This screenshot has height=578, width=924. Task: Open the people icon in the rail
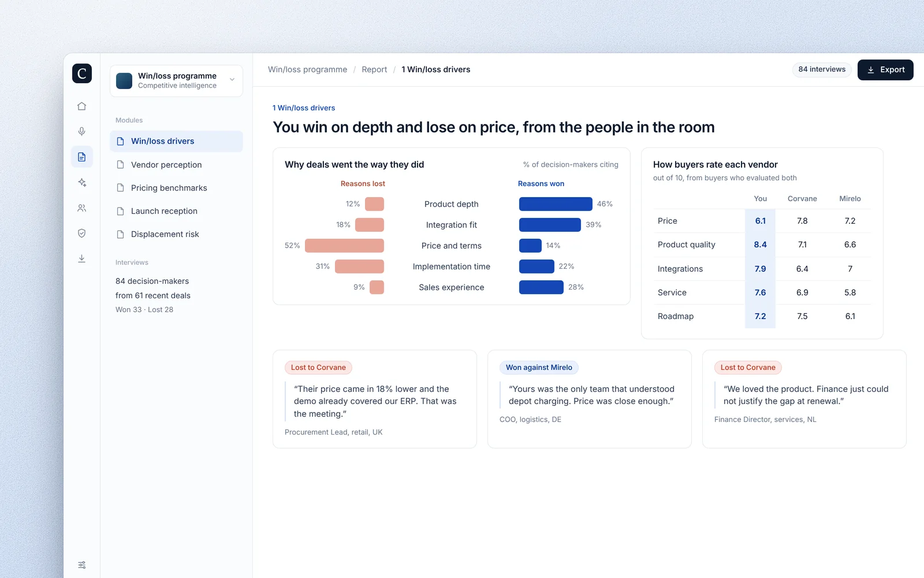point(82,208)
